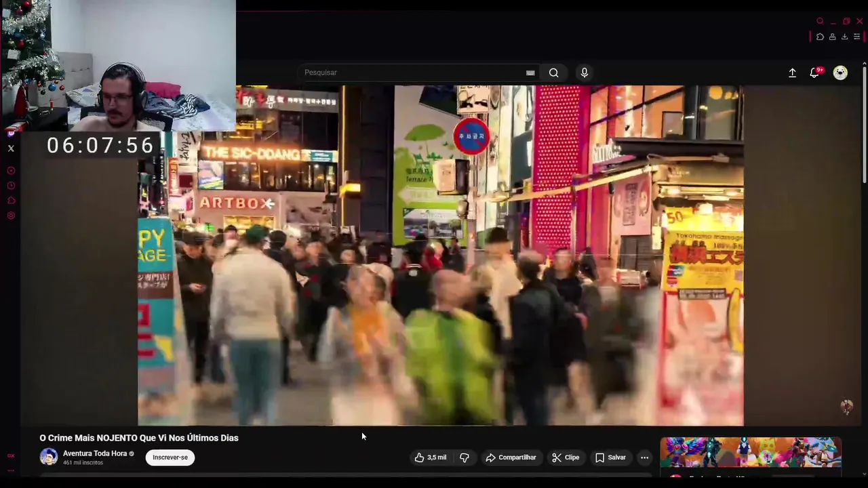The height and width of the screenshot is (488, 868).
Task: Click the GX Corner icon at sidebar bottom
Action: click(x=11, y=455)
